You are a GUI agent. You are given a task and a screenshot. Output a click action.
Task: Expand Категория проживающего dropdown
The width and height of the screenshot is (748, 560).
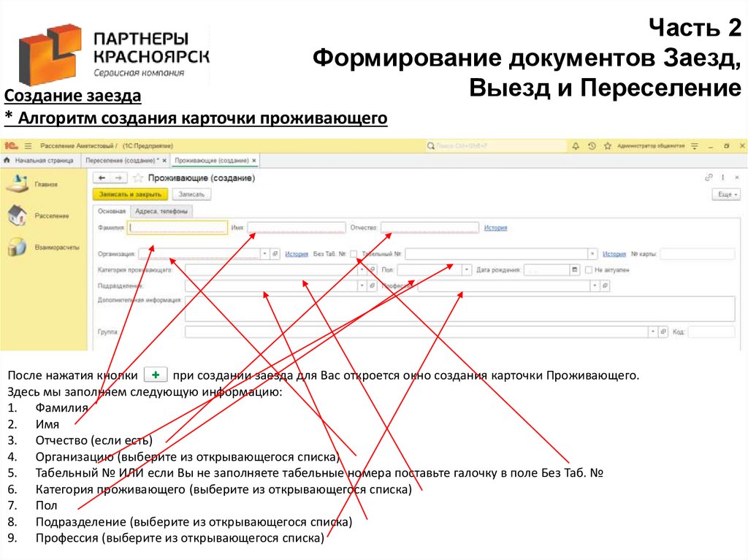(x=362, y=270)
